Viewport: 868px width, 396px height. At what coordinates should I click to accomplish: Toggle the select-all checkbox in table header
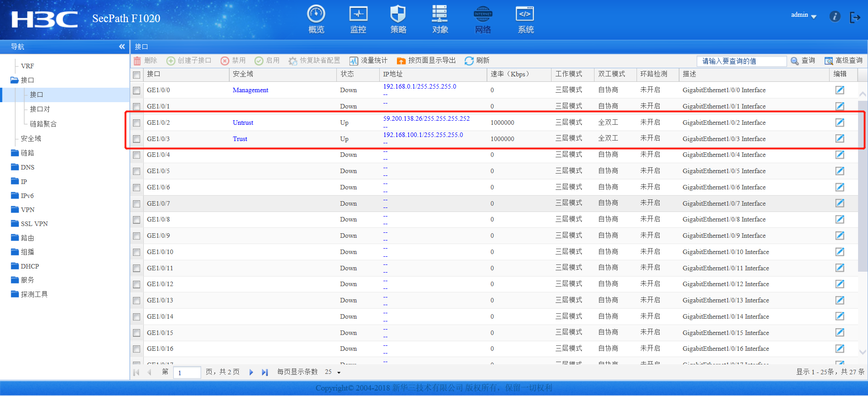pyautogui.click(x=137, y=75)
